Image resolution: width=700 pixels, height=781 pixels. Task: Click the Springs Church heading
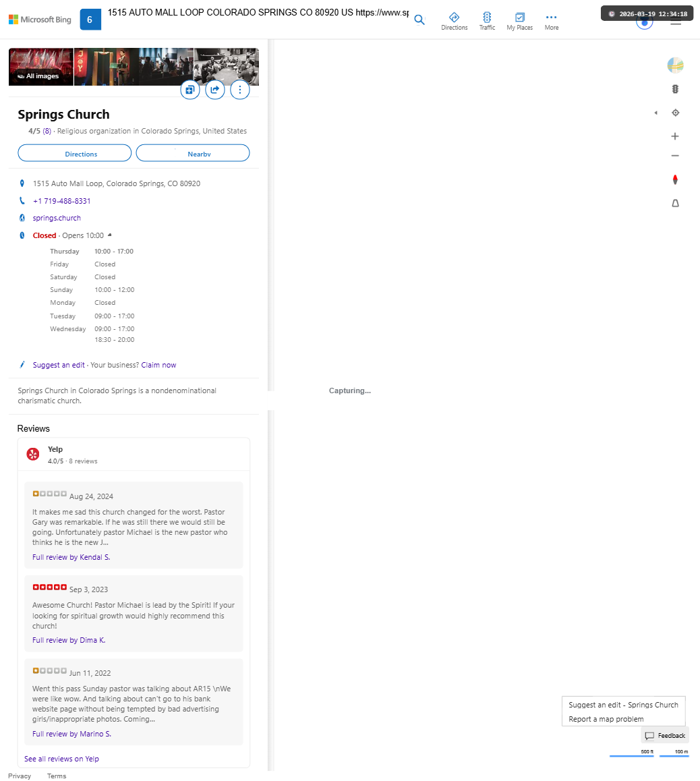click(x=63, y=114)
